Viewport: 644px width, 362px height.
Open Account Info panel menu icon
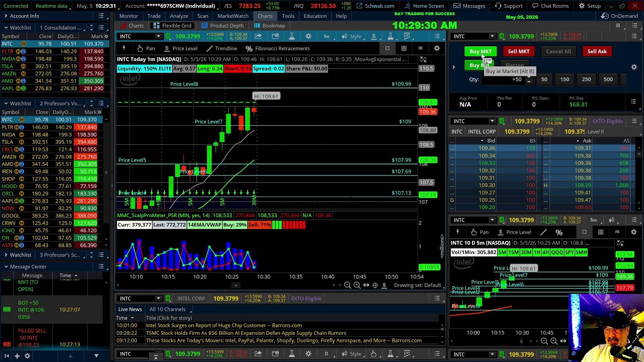(x=101, y=16)
